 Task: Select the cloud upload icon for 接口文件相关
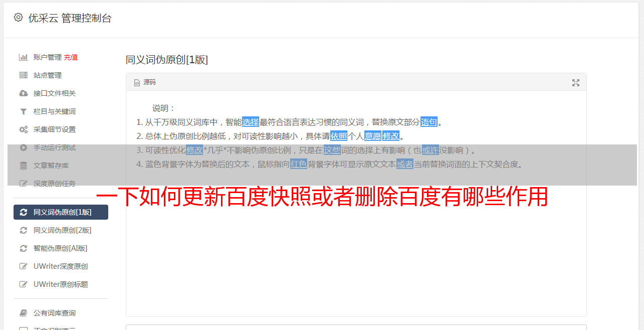pyautogui.click(x=23, y=93)
